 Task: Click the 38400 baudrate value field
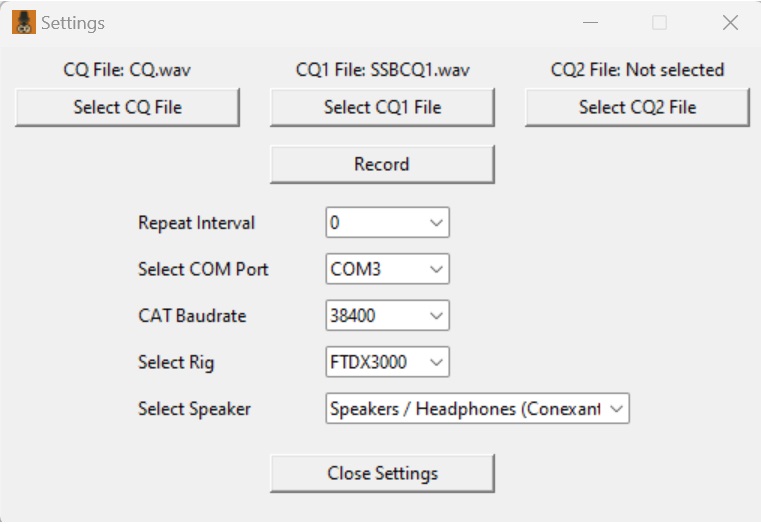click(x=387, y=315)
